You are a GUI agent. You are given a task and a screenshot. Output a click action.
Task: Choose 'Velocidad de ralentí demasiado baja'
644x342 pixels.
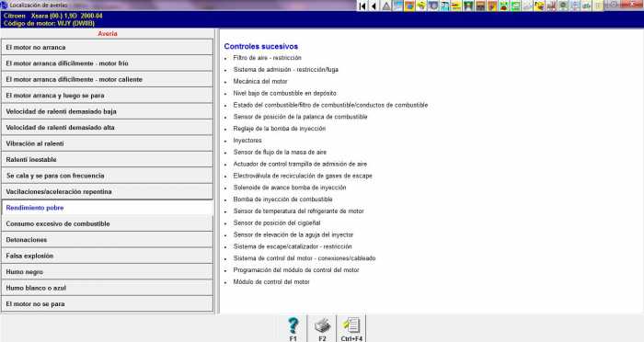[108, 111]
